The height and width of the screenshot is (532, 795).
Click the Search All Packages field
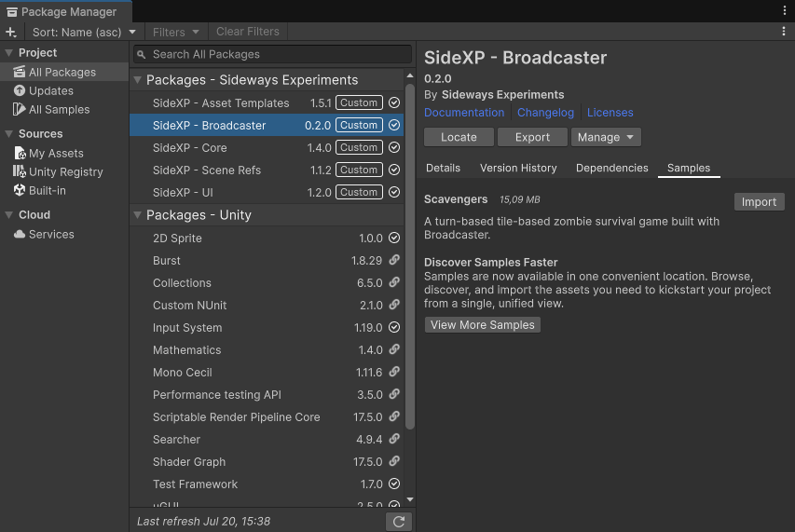272,54
